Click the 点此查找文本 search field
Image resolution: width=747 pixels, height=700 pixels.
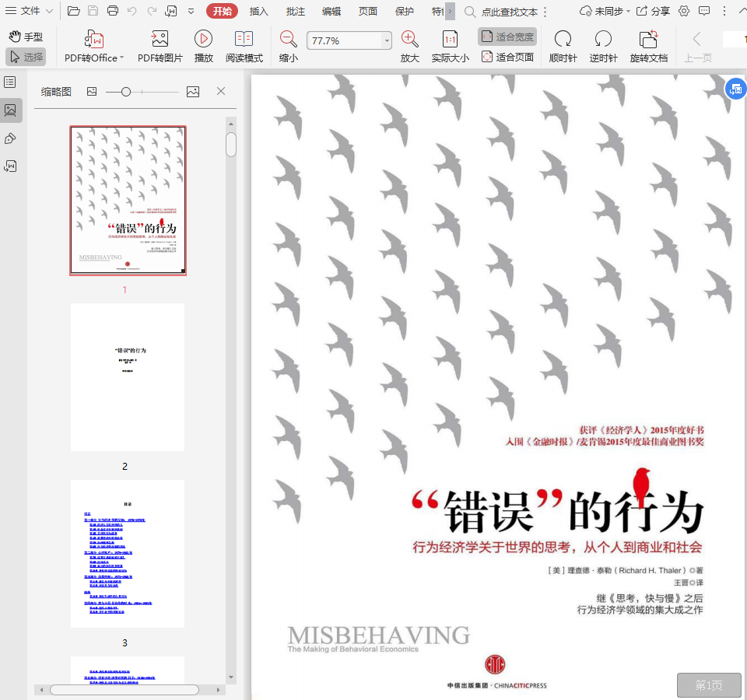coord(509,12)
